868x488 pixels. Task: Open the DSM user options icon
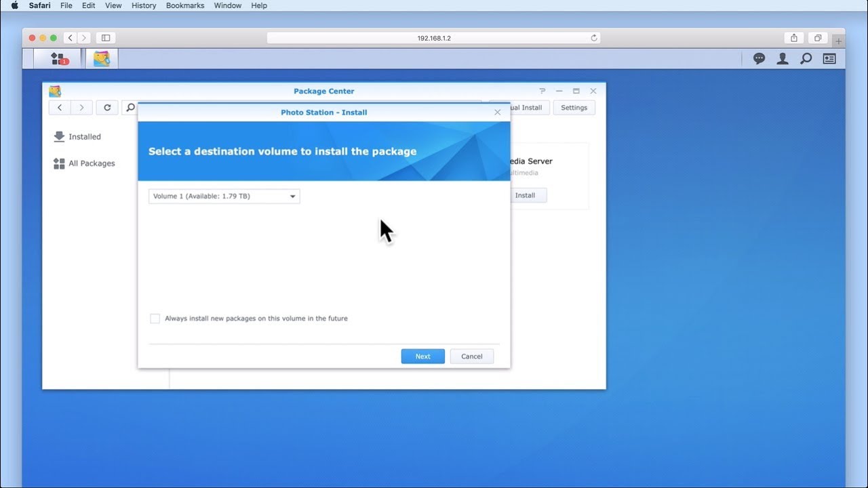click(x=783, y=59)
